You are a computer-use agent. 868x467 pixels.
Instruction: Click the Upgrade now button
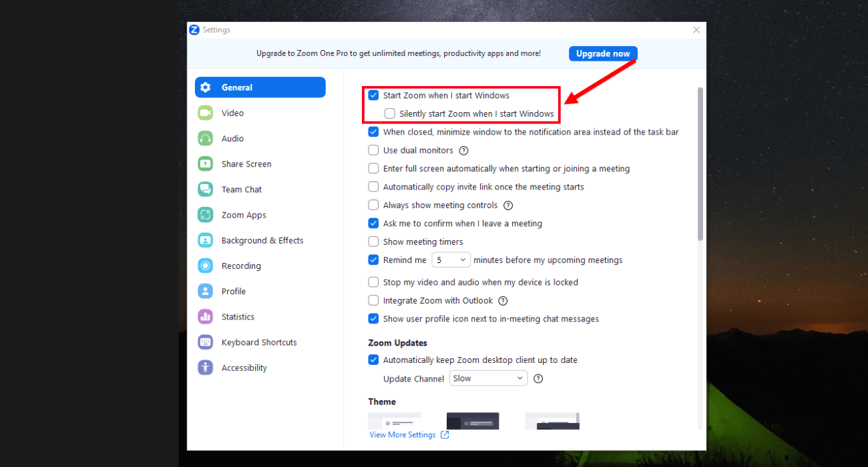(603, 53)
